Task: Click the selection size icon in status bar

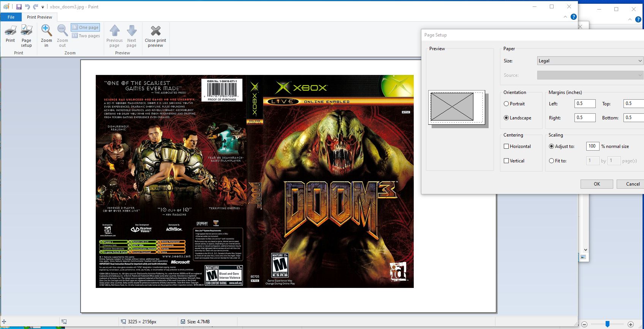Action: 64,322
